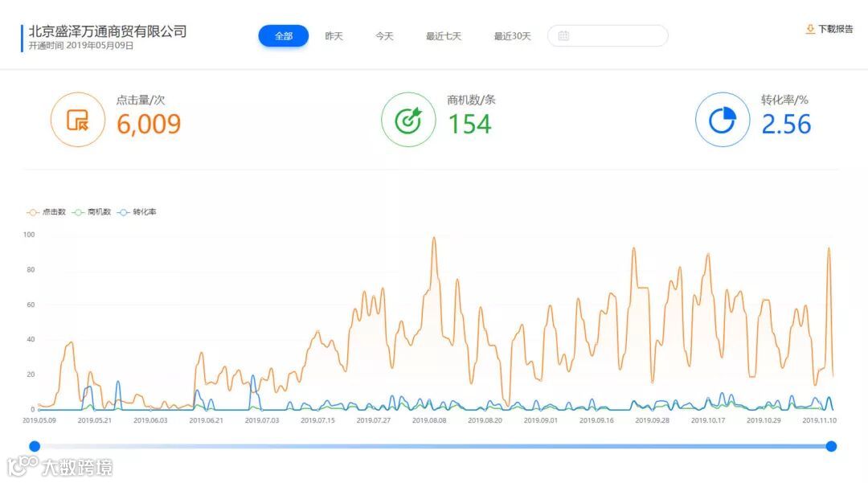Viewport: 868px width, 483px height.
Task: Click the company name 北京盛泽万通商贸有限公司
Action: [108, 31]
